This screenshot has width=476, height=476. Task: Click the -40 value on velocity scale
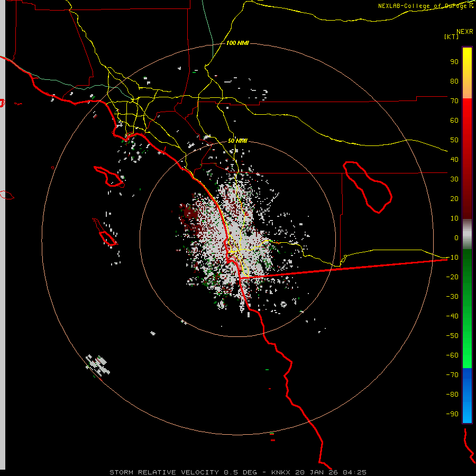pyautogui.click(x=452, y=316)
